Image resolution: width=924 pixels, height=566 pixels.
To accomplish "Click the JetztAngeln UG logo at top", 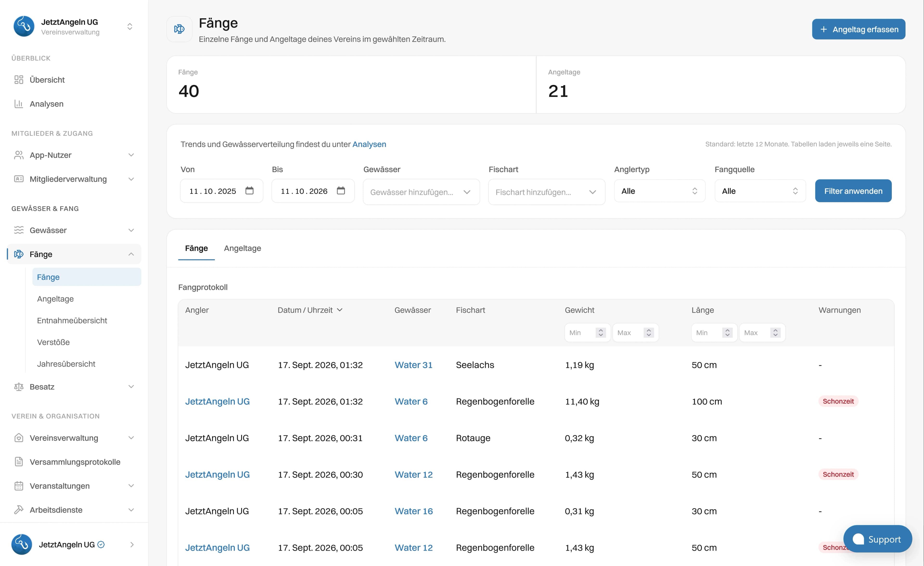I will tap(24, 26).
